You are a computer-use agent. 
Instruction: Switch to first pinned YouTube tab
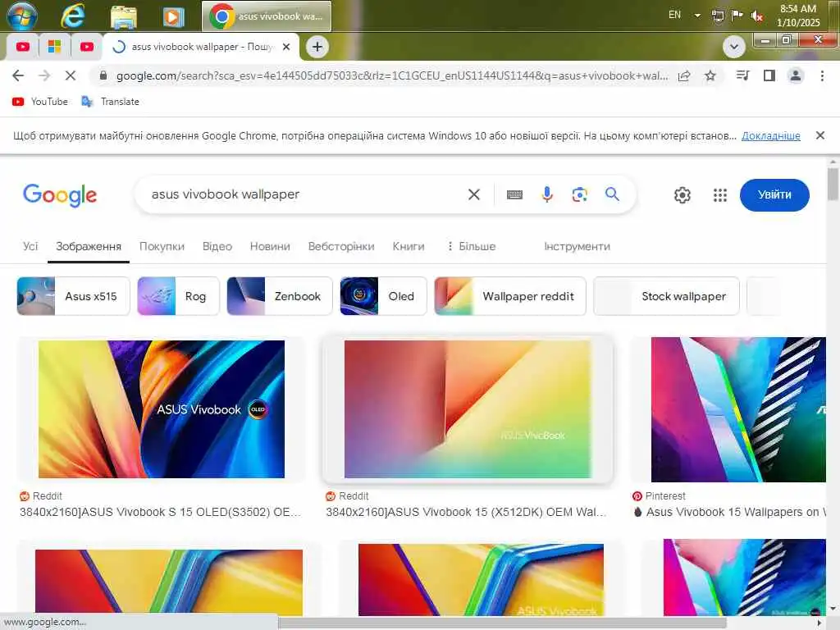tap(22, 47)
